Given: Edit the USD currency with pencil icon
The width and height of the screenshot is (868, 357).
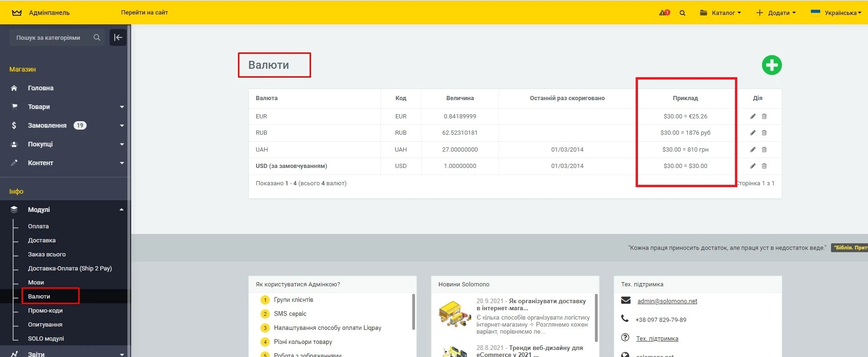Looking at the screenshot, I should click(753, 166).
